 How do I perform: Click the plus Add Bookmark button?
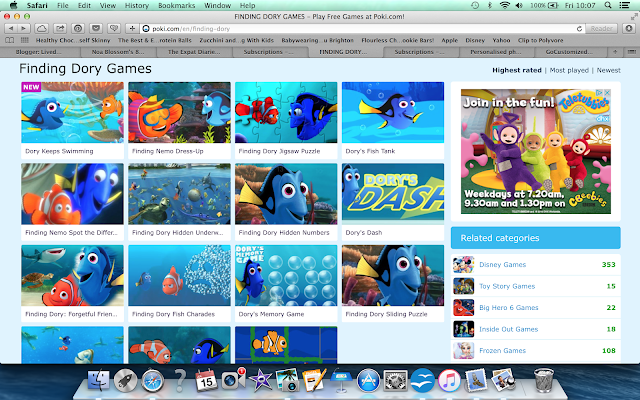point(132,28)
